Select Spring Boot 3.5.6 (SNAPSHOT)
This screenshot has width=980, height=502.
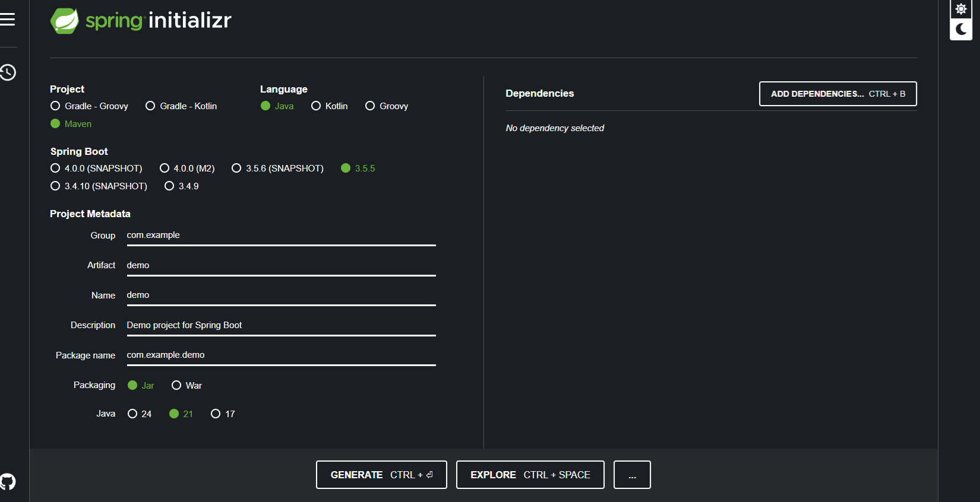pyautogui.click(x=277, y=169)
